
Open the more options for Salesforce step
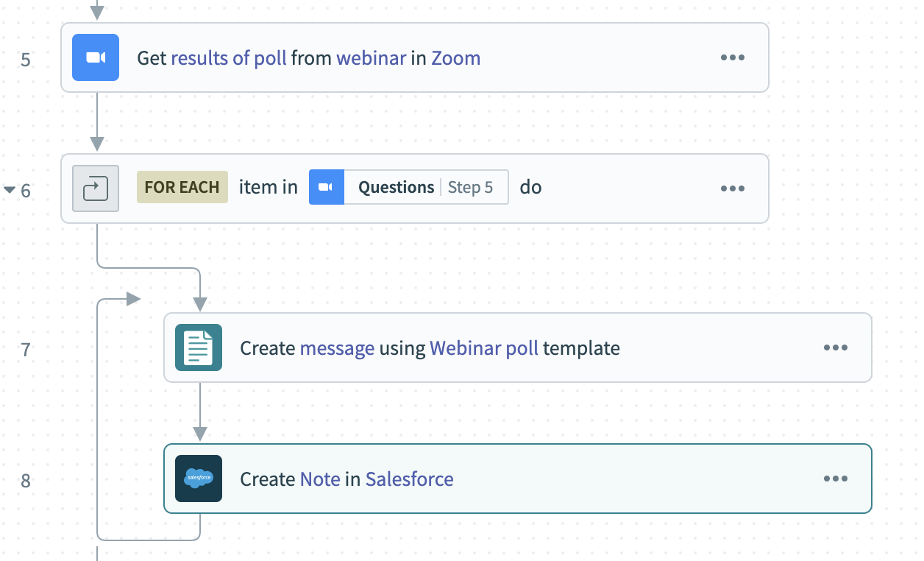tap(835, 479)
